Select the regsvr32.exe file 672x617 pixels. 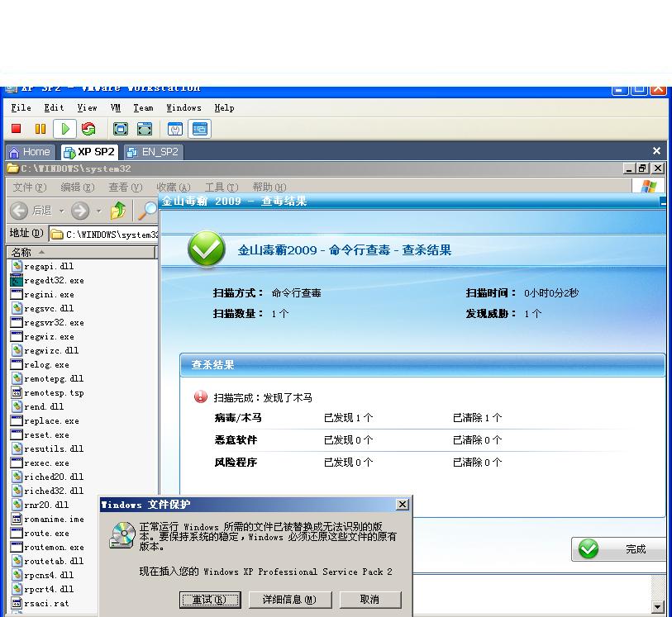pyautogui.click(x=48, y=322)
